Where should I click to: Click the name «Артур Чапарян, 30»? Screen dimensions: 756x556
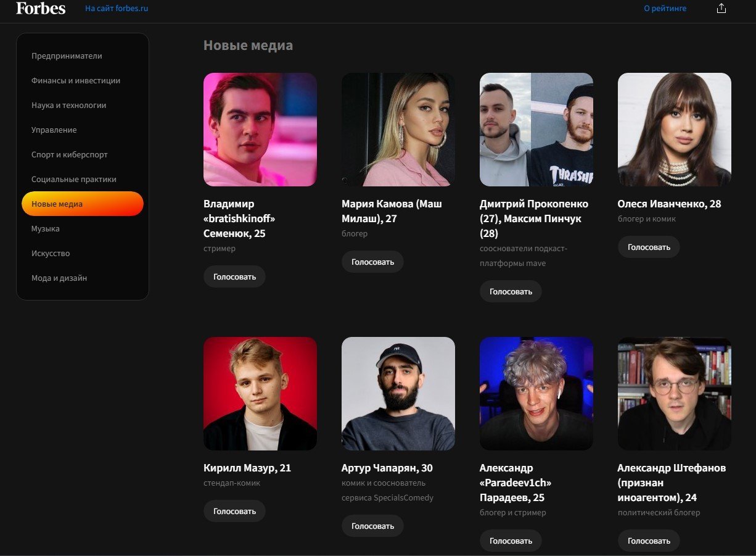click(x=387, y=468)
